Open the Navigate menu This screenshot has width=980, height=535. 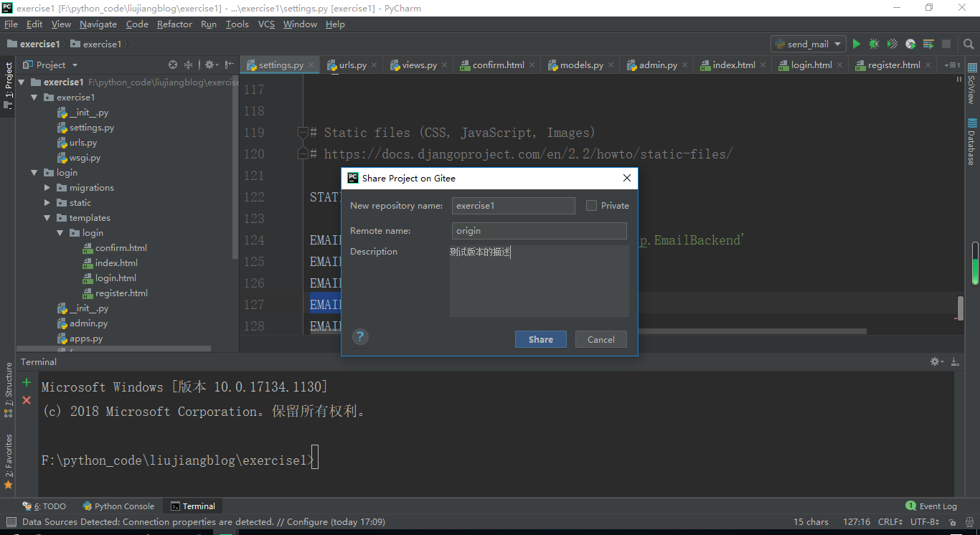coord(98,24)
